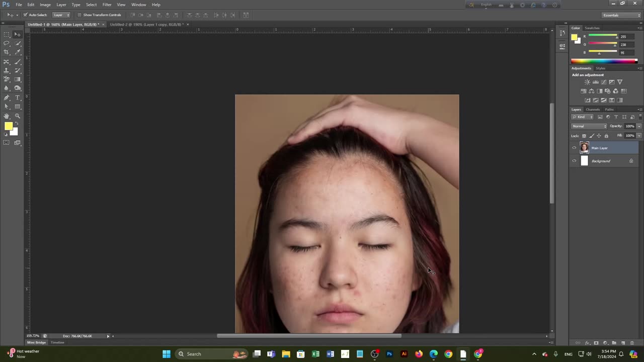Screen dimensions: 644x362
Task: Select the Lasso tool
Action: coord(7,43)
